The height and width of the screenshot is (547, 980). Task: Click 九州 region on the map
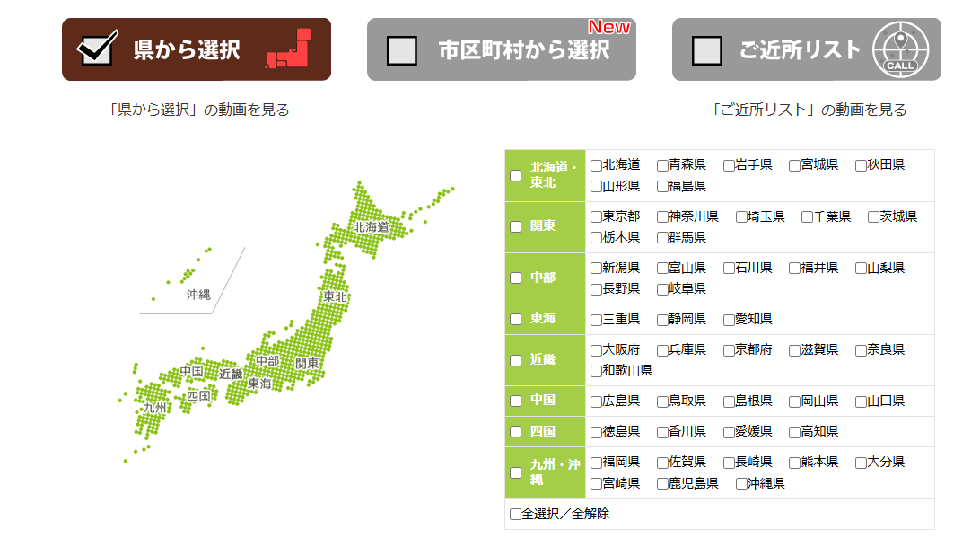click(155, 408)
